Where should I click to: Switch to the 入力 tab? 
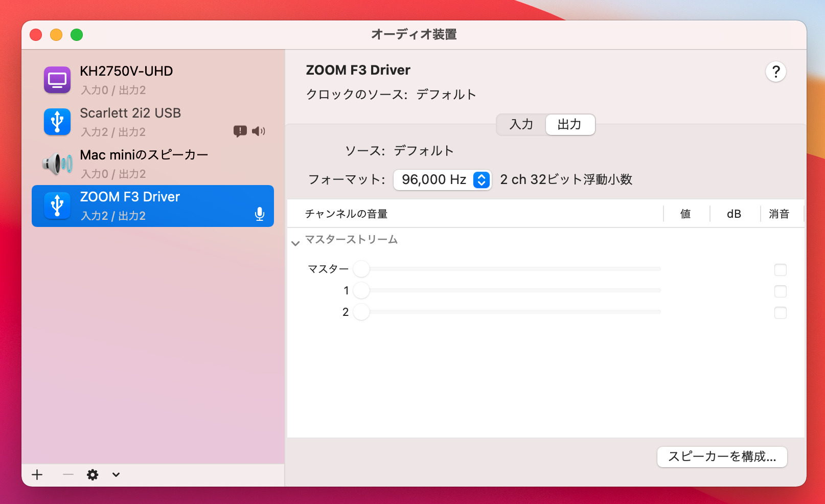pyautogui.click(x=521, y=125)
